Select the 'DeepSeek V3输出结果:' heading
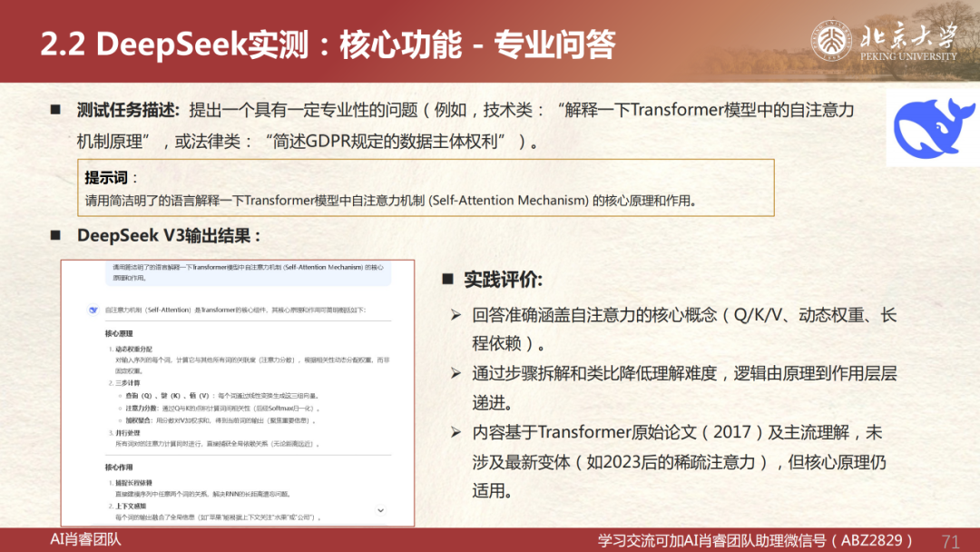Image resolution: width=980 pixels, height=552 pixels. [x=169, y=236]
